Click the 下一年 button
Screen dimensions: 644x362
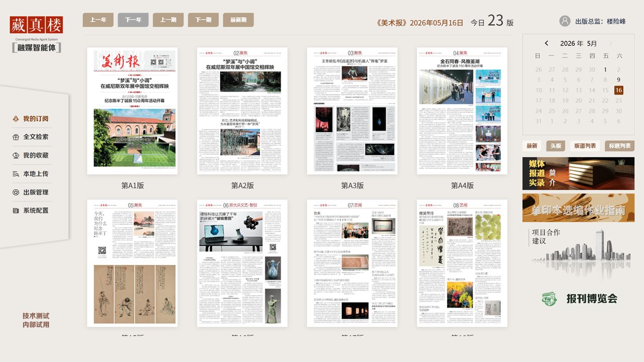pyautogui.click(x=133, y=20)
